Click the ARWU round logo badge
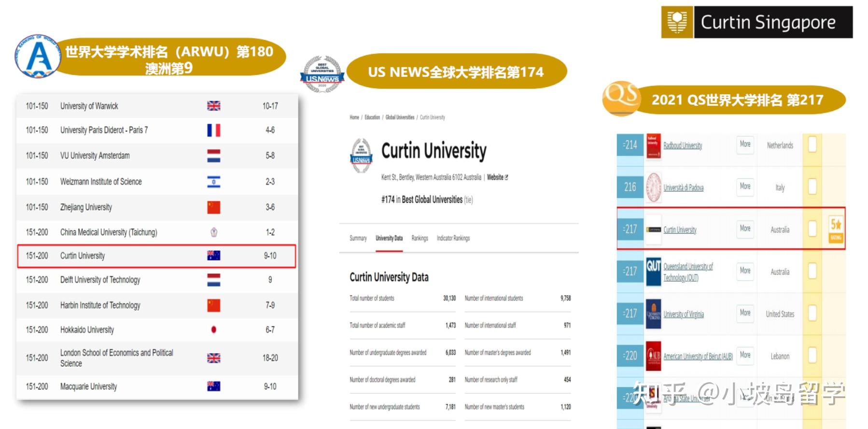Viewport: 868px width, 429px height. click(38, 56)
